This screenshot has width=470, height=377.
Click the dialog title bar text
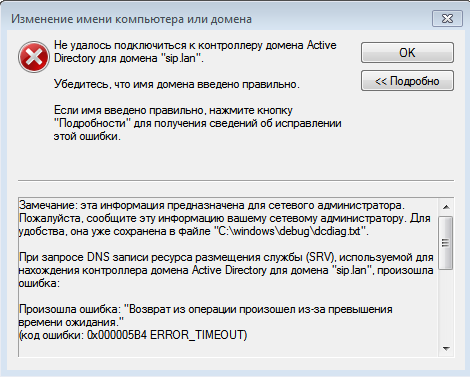coord(131,19)
